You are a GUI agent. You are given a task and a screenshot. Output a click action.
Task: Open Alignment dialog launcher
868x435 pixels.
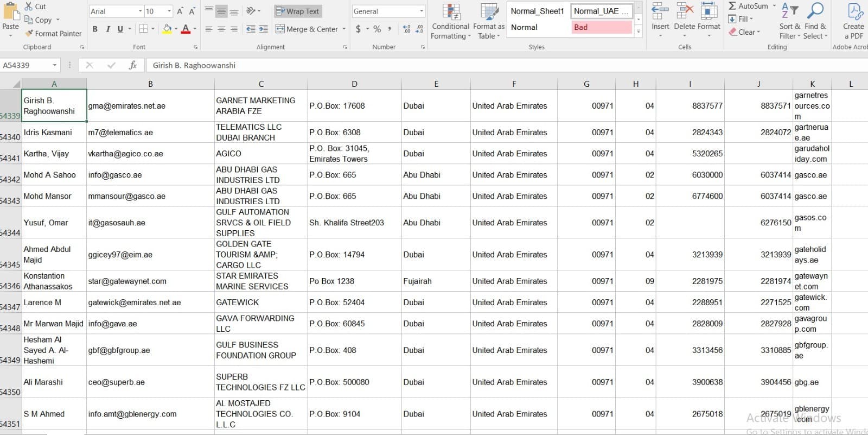point(345,47)
